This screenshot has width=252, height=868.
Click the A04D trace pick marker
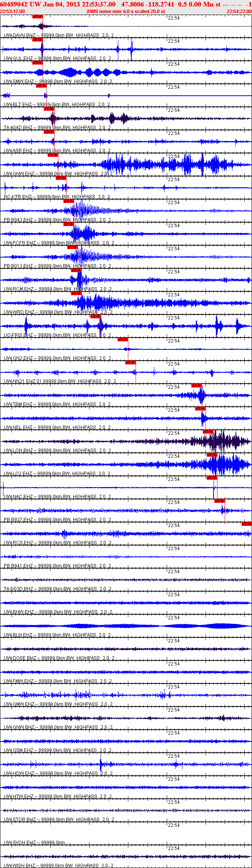pyautogui.click(x=49, y=109)
